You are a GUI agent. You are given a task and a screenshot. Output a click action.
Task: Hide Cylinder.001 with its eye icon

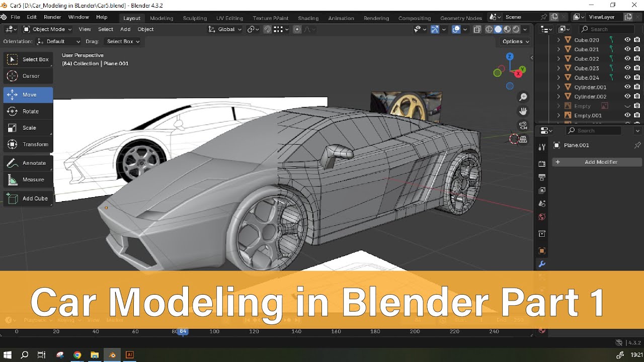[x=627, y=87]
